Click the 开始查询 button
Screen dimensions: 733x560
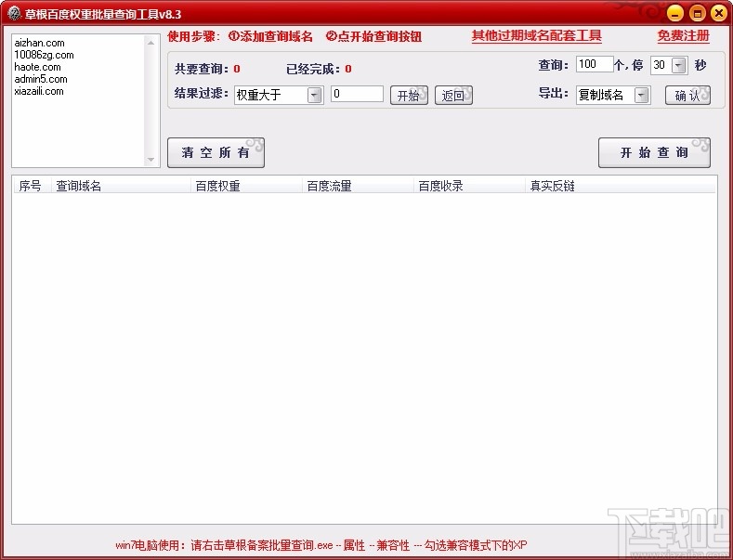pos(654,152)
